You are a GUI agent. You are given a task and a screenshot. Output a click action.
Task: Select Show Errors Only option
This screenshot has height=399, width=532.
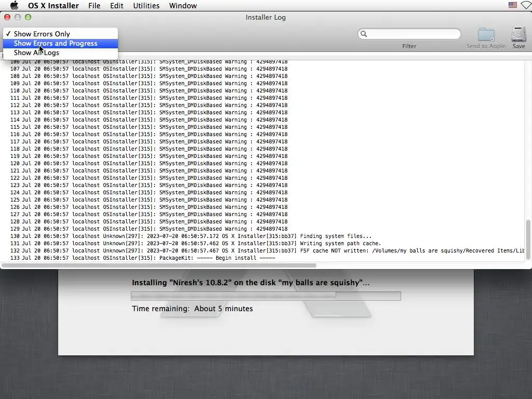(60, 34)
